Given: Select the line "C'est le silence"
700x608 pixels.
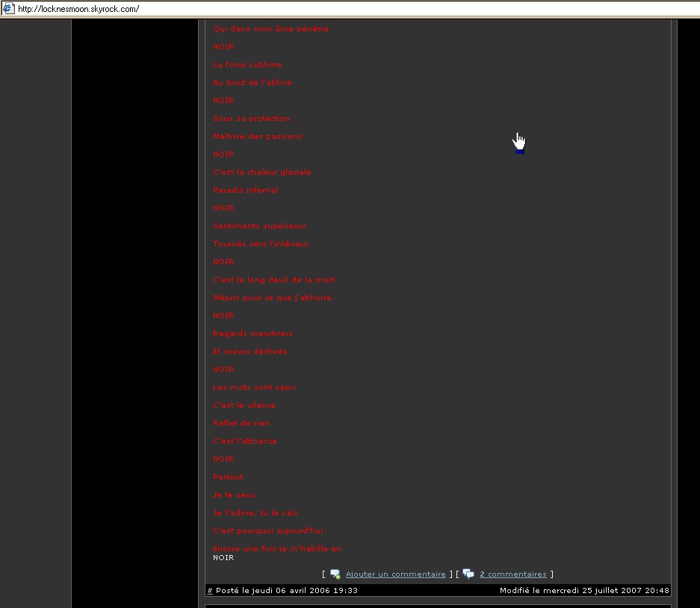Looking at the screenshot, I should pyautogui.click(x=244, y=406).
